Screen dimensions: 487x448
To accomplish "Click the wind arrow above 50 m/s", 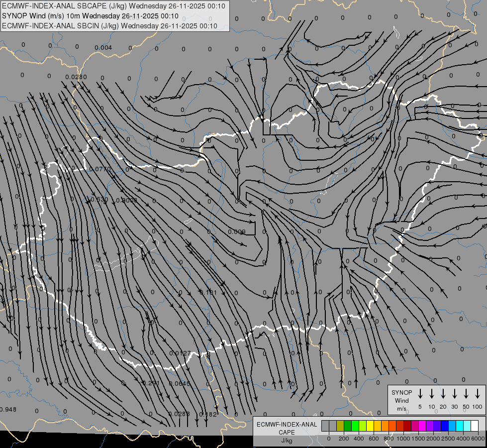I will tap(466, 394).
